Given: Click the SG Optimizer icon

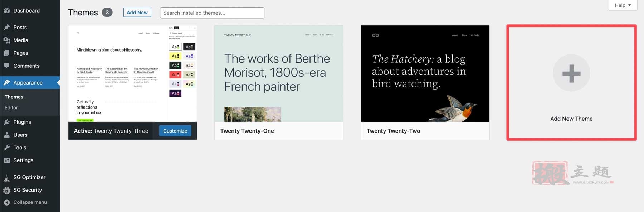Looking at the screenshot, I should [7, 178].
